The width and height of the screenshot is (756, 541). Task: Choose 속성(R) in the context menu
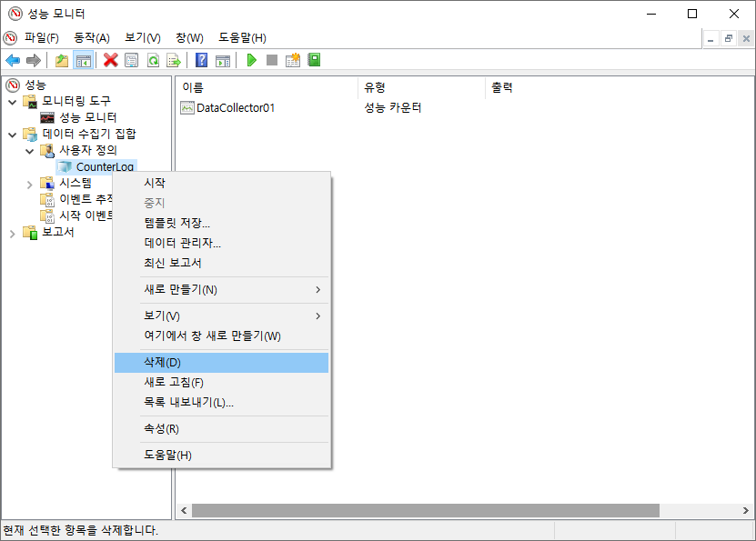(x=222, y=429)
